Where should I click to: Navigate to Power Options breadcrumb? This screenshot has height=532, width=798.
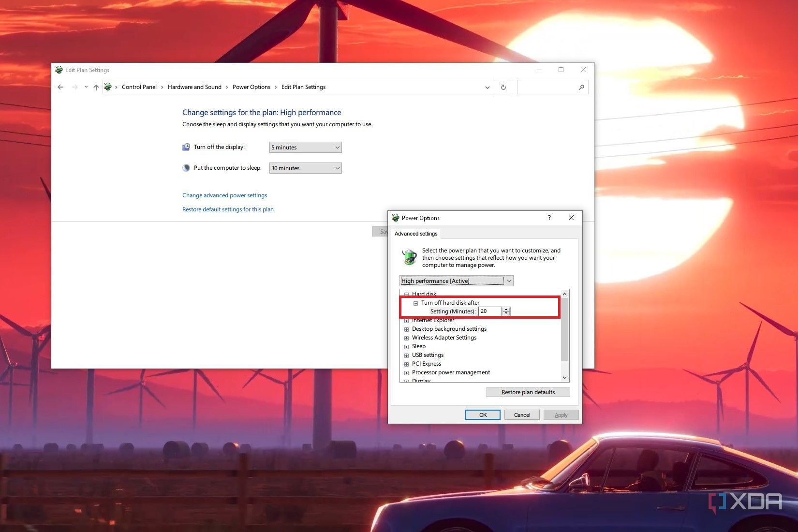tap(251, 87)
